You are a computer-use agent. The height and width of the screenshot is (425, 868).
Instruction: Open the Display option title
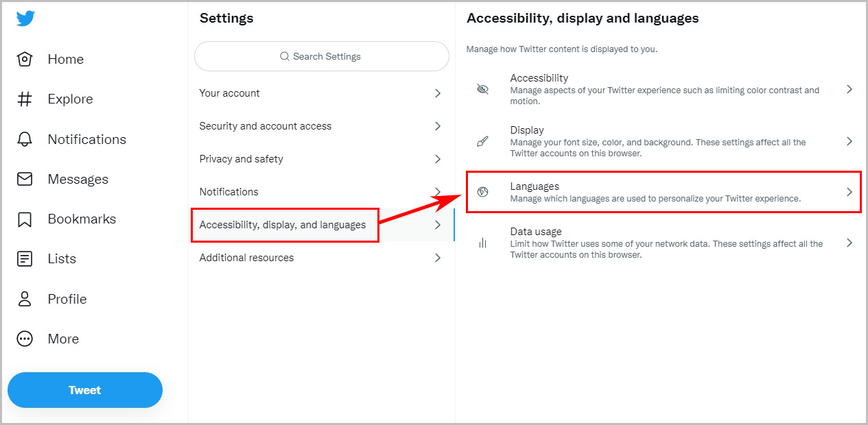(x=527, y=130)
